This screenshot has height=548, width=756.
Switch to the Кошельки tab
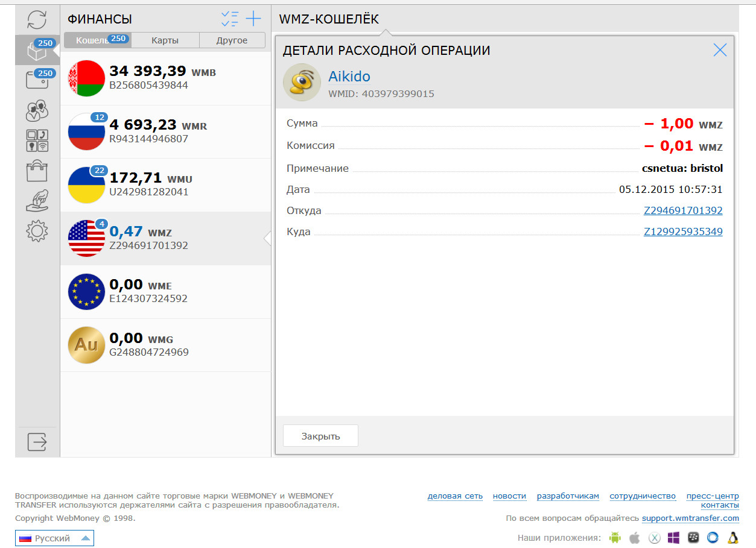click(x=97, y=40)
